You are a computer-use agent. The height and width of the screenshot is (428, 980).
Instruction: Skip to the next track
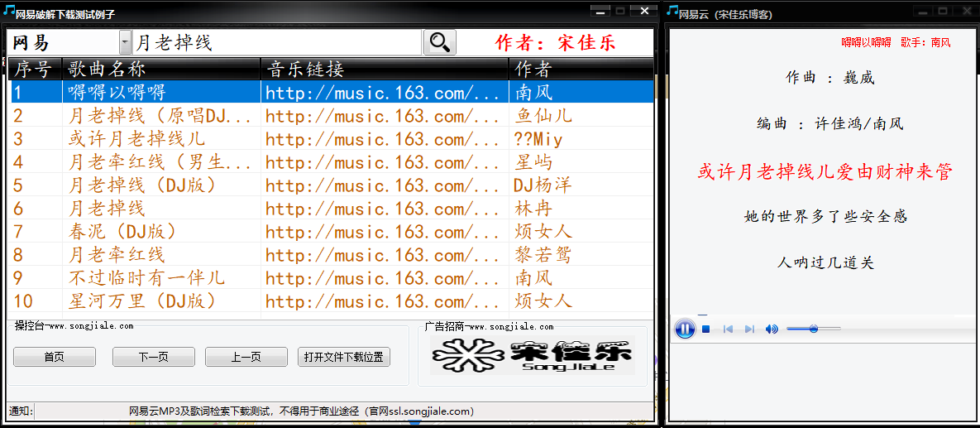click(x=749, y=329)
